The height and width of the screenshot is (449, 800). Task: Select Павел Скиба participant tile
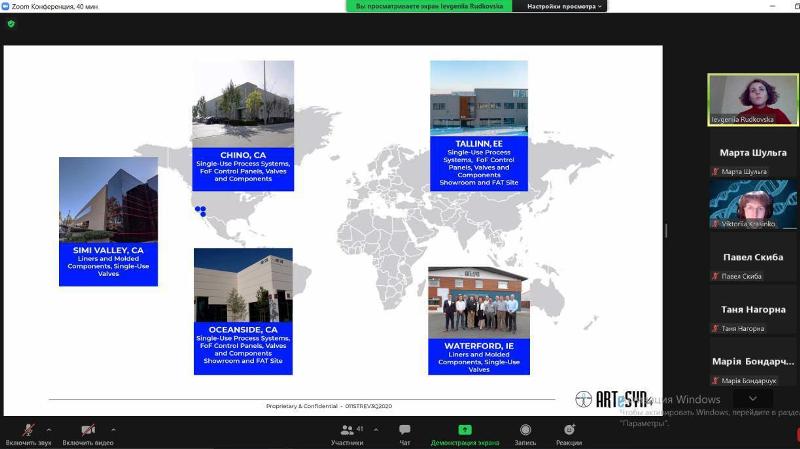point(753,257)
